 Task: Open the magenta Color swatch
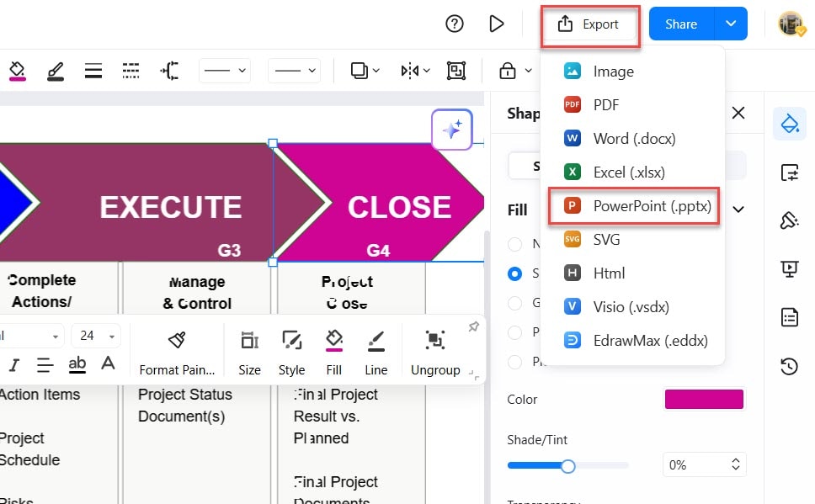click(704, 399)
